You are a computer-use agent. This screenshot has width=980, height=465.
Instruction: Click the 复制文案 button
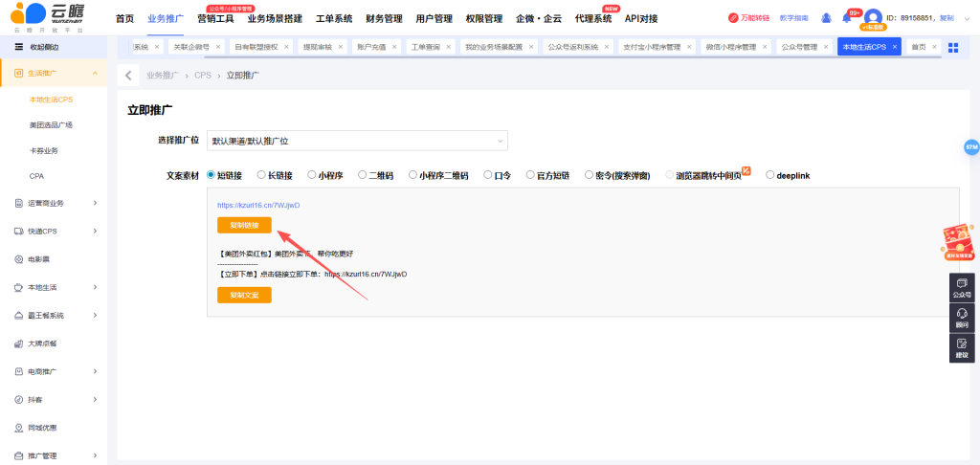[x=244, y=296]
